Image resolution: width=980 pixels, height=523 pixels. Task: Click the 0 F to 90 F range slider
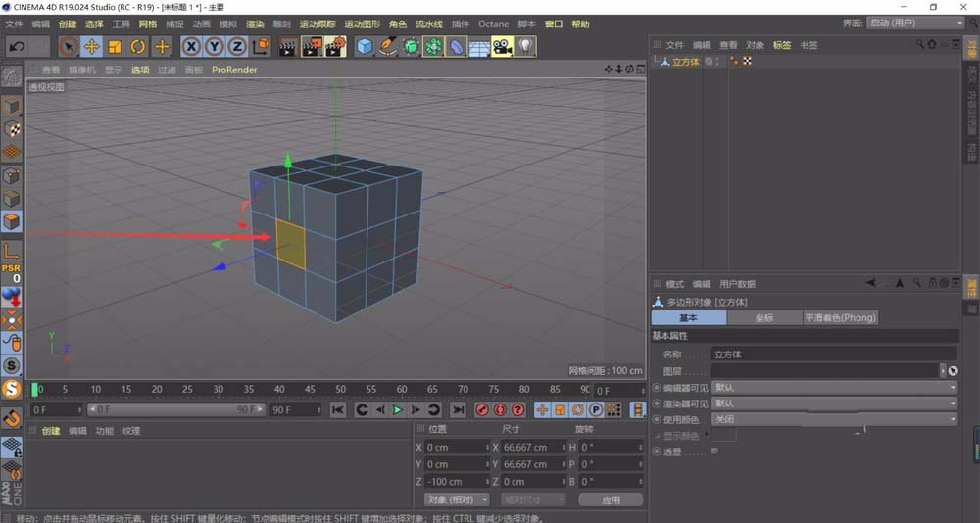[x=176, y=410]
